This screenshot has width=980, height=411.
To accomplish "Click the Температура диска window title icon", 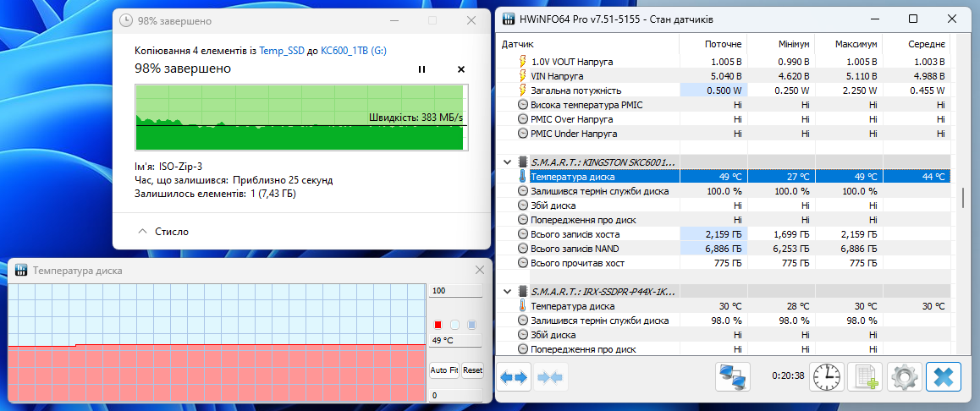I will tap(20, 271).
